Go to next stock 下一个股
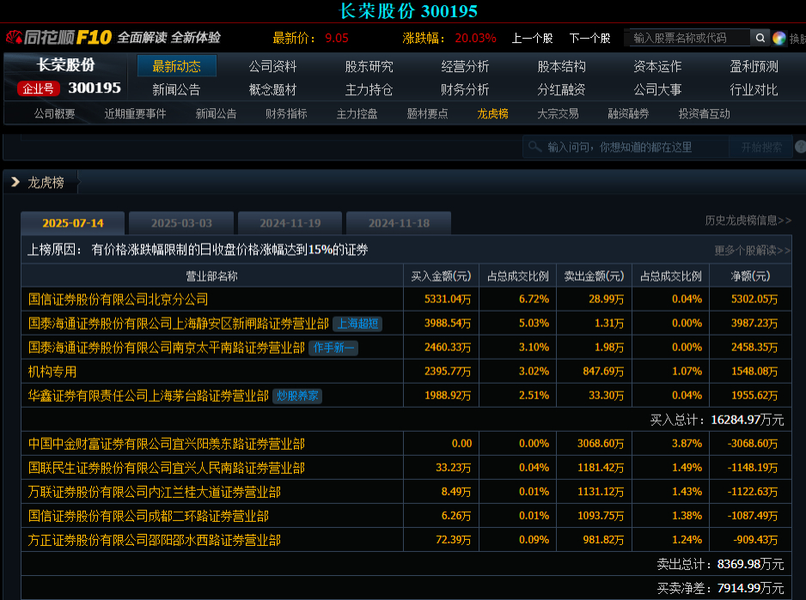The height and width of the screenshot is (600, 806). click(x=590, y=38)
